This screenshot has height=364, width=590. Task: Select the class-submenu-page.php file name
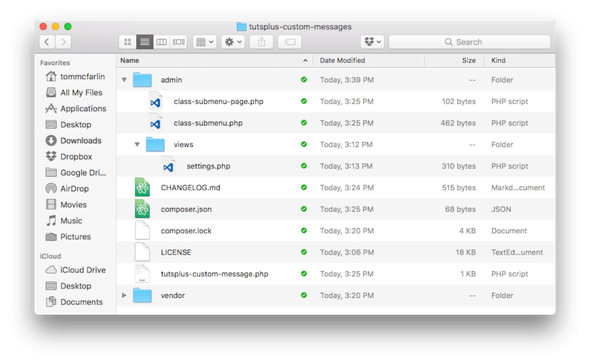pos(219,101)
